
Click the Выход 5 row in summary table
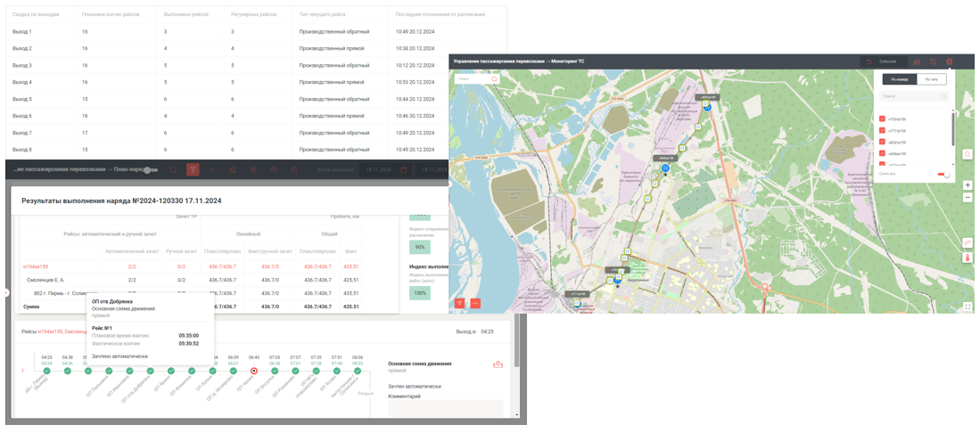pyautogui.click(x=22, y=99)
